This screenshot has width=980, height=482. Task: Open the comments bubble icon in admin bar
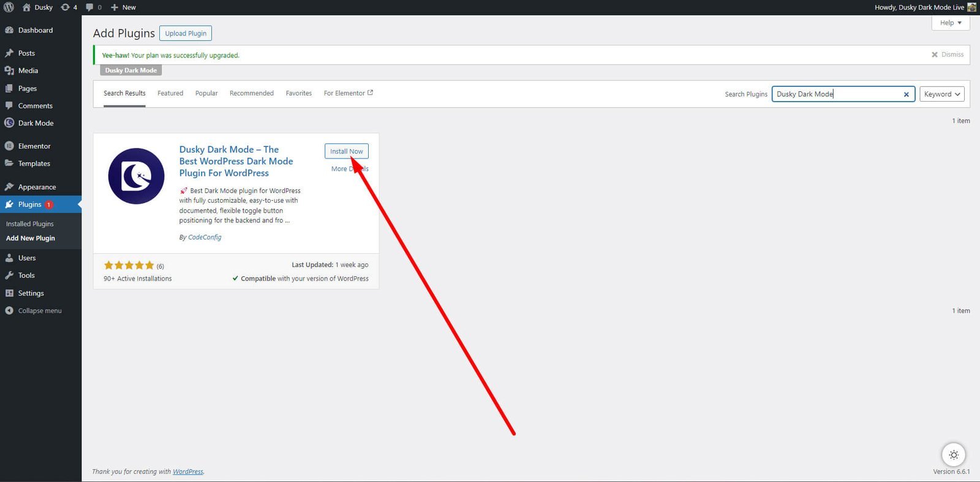pyautogui.click(x=89, y=7)
